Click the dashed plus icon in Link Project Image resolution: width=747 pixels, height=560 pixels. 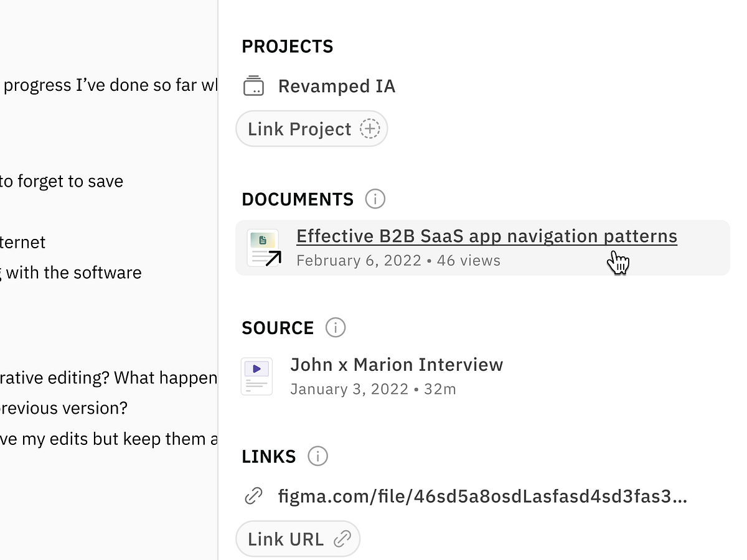click(x=370, y=129)
